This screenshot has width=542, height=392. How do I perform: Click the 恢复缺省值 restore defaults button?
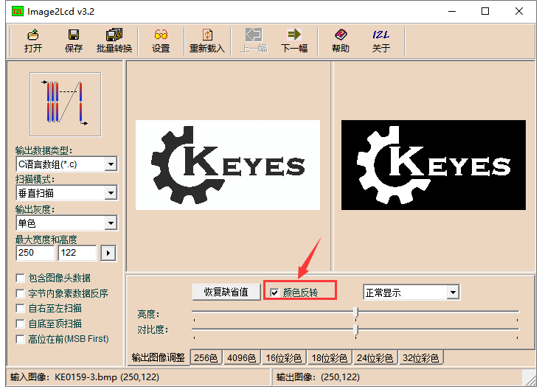[x=226, y=293]
